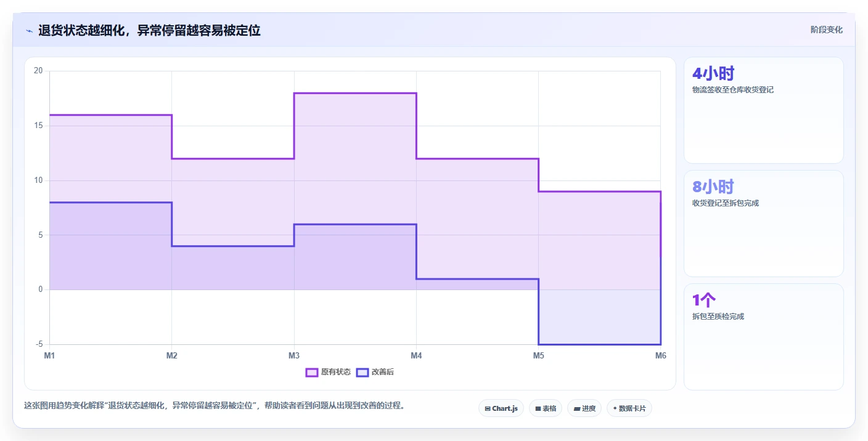This screenshot has height=441, width=868.
Task: Click the y-axis value 20
Action: (38, 71)
